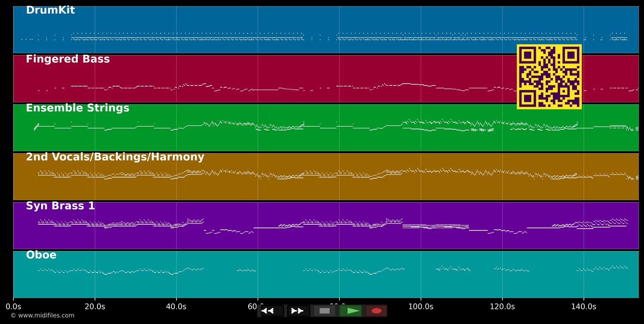The image size is (644, 324).
Task: Start recording with the red Record button
Action: 376,311
